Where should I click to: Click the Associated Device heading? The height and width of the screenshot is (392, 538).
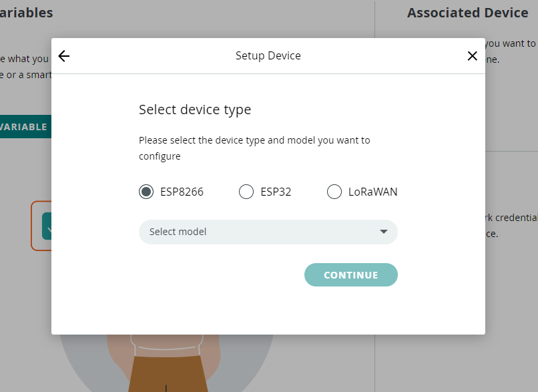(467, 13)
